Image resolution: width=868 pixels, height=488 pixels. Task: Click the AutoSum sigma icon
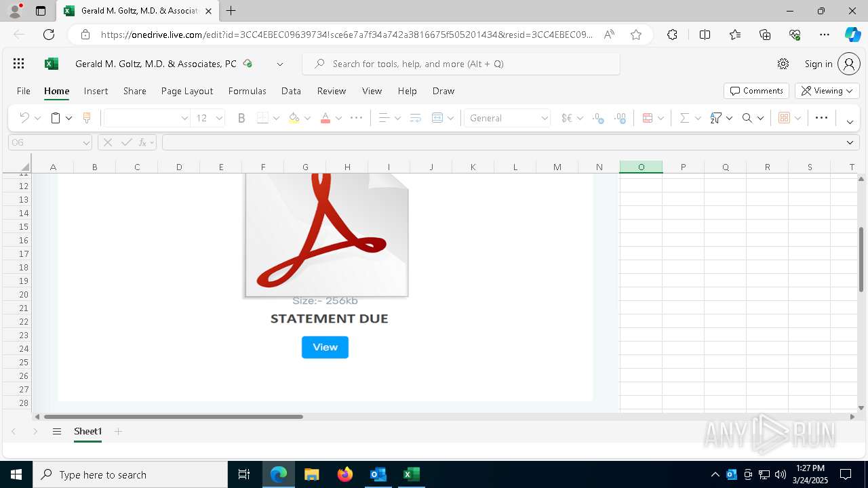pyautogui.click(x=684, y=118)
